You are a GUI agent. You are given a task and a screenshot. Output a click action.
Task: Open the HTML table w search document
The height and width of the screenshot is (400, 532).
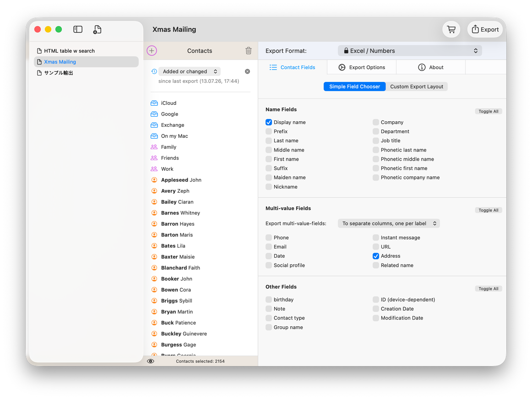(86, 51)
